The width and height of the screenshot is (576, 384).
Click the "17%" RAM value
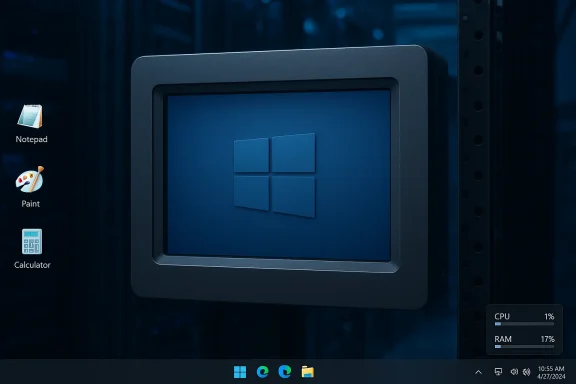pos(547,339)
